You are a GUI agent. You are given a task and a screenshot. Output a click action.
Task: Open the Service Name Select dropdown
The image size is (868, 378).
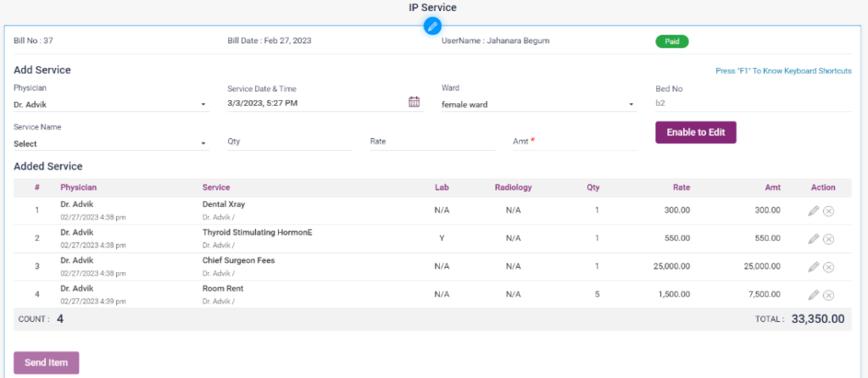(110, 143)
